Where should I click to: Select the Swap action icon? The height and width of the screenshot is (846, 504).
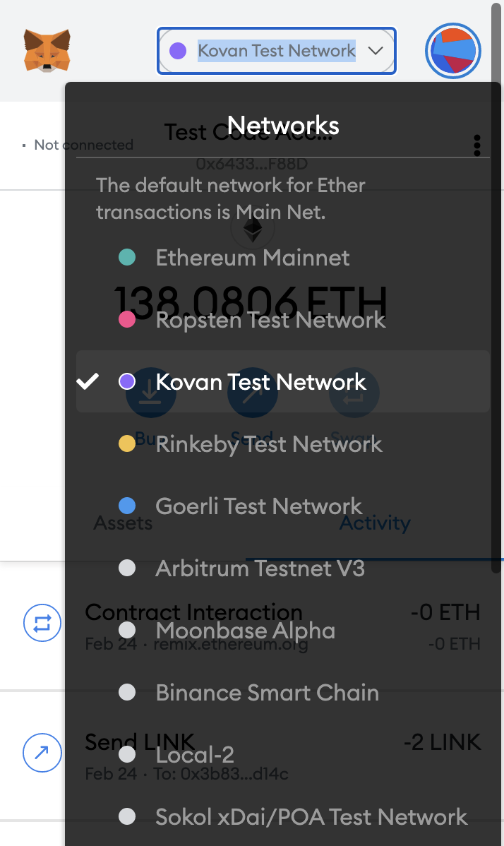click(354, 393)
